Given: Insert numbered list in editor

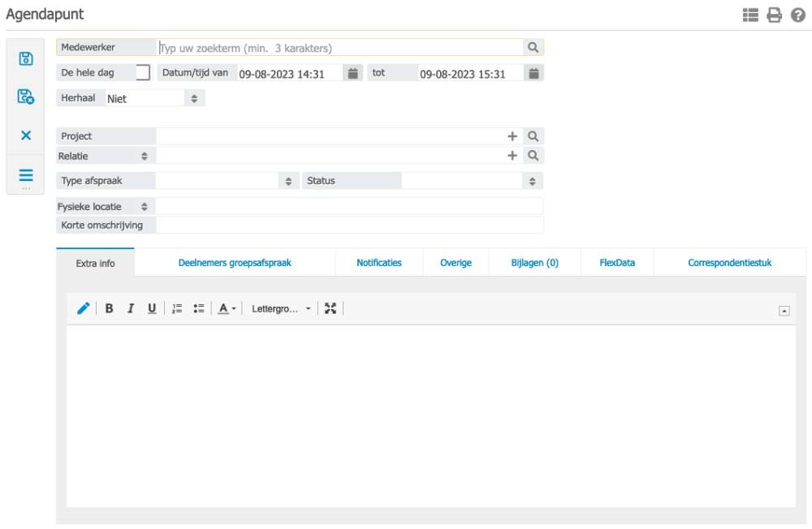Looking at the screenshot, I should 177,308.
